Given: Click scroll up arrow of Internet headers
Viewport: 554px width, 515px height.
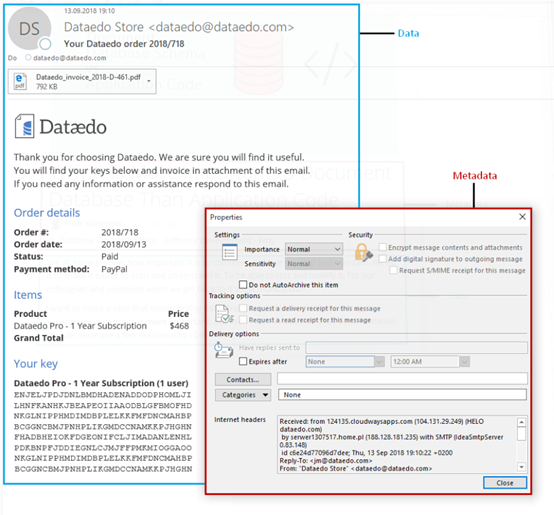Looking at the screenshot, I should pyautogui.click(x=521, y=422).
